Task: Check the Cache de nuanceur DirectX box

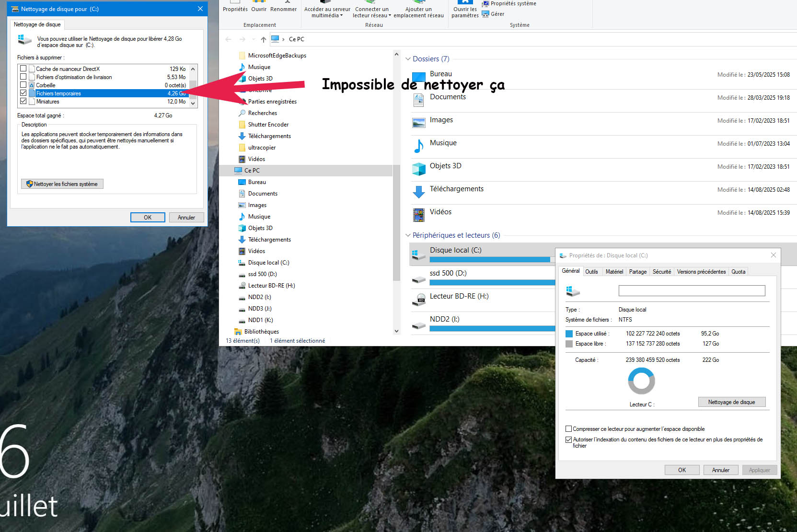Action: tap(23, 69)
